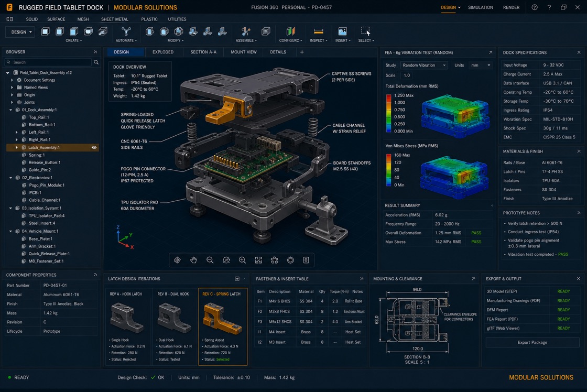Click the plus icon to add a view tab

pyautogui.click(x=302, y=52)
